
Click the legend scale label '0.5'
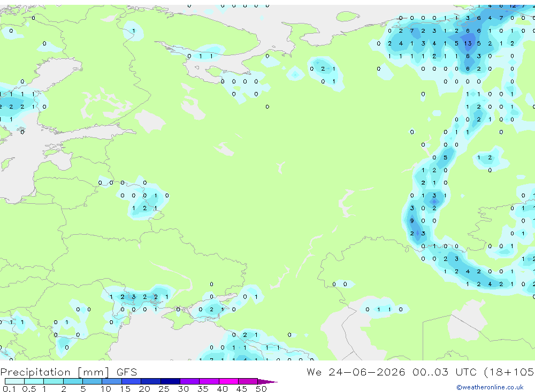tap(29, 389)
